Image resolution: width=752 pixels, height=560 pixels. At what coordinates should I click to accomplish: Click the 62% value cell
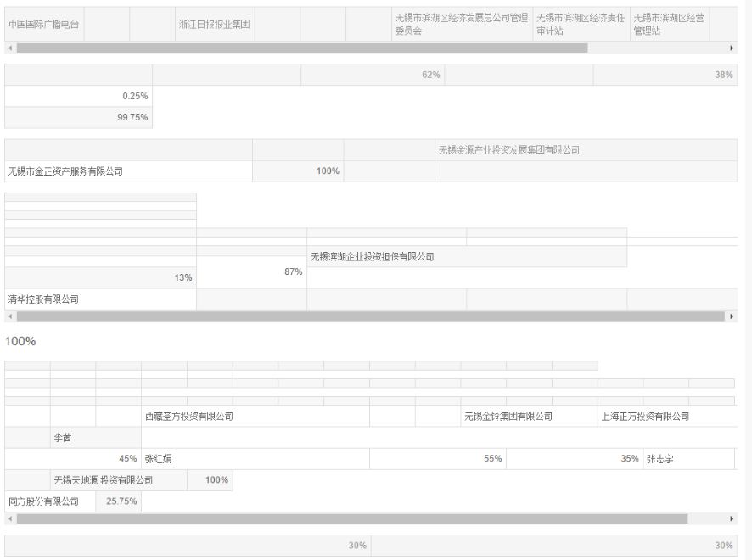click(x=373, y=75)
